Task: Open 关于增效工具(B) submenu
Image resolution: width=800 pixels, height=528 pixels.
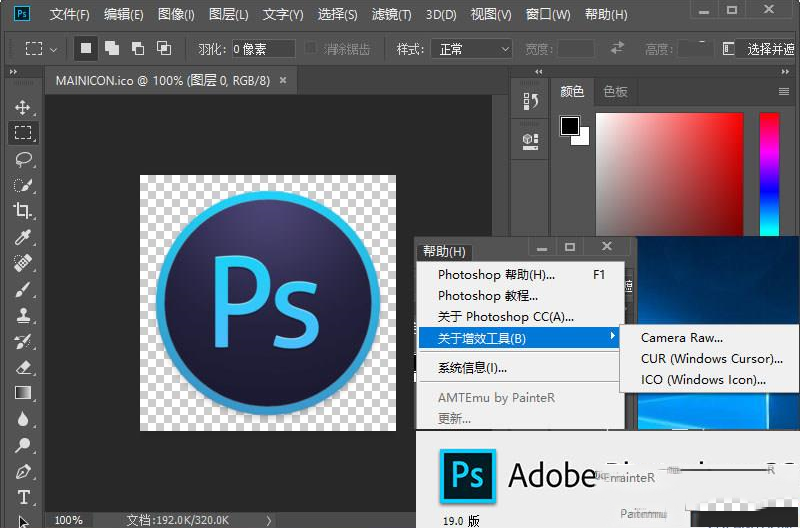Action: [519, 338]
